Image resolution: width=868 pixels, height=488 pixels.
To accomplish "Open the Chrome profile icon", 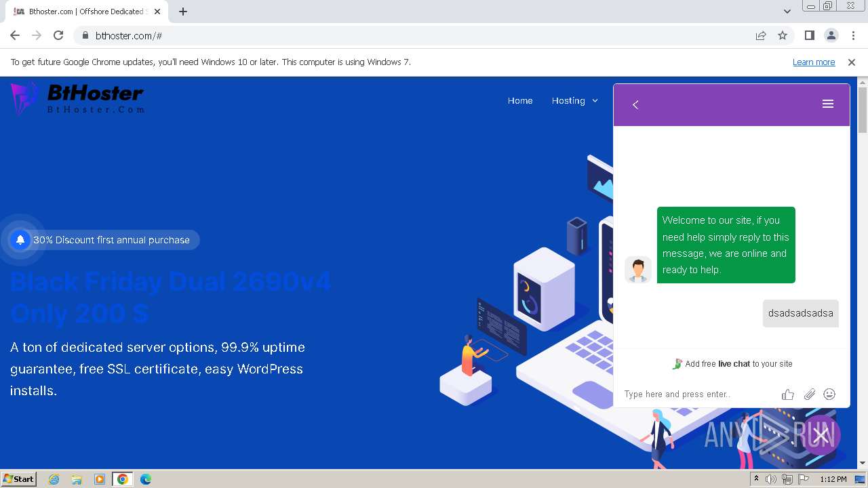I will click(x=831, y=35).
